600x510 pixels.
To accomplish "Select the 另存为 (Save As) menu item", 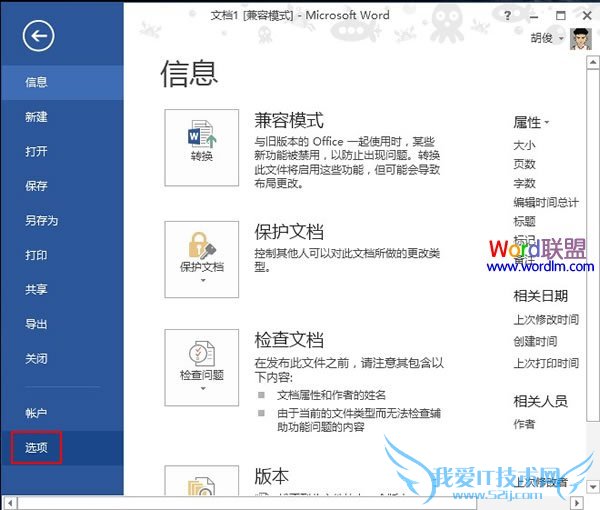I will click(62, 221).
